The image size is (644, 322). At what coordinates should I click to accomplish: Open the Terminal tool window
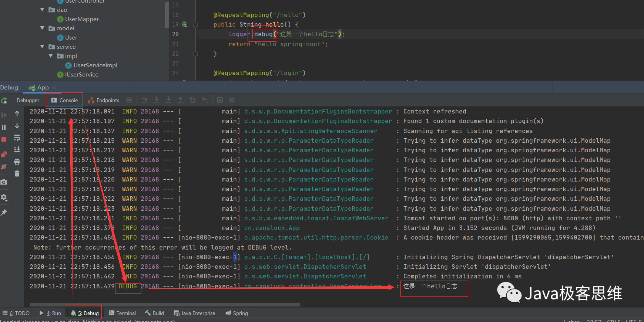123,313
